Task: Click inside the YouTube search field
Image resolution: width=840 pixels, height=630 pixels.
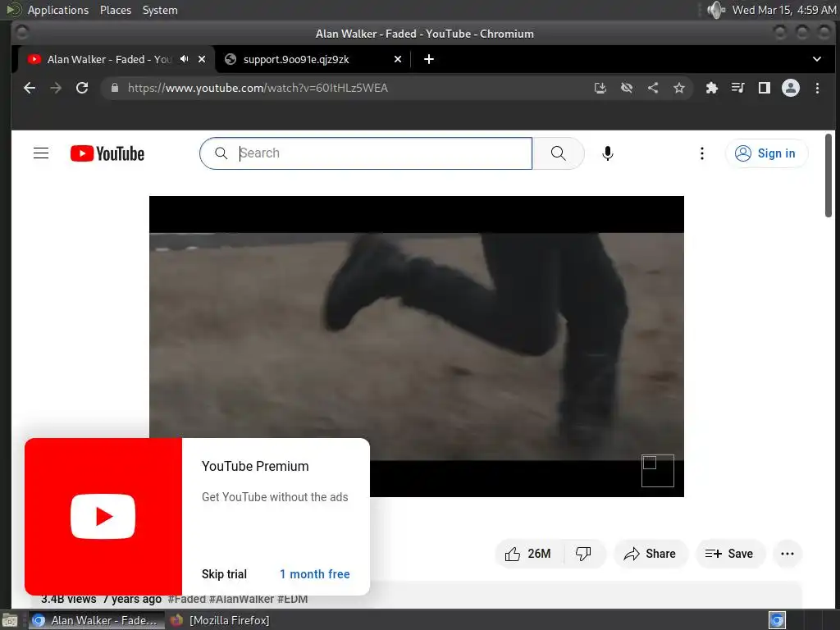Action: [366, 153]
